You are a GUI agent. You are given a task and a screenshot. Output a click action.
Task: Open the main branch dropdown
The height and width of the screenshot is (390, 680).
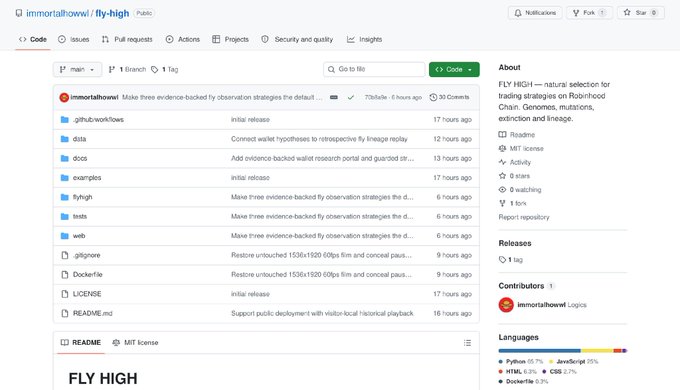pyautogui.click(x=77, y=69)
